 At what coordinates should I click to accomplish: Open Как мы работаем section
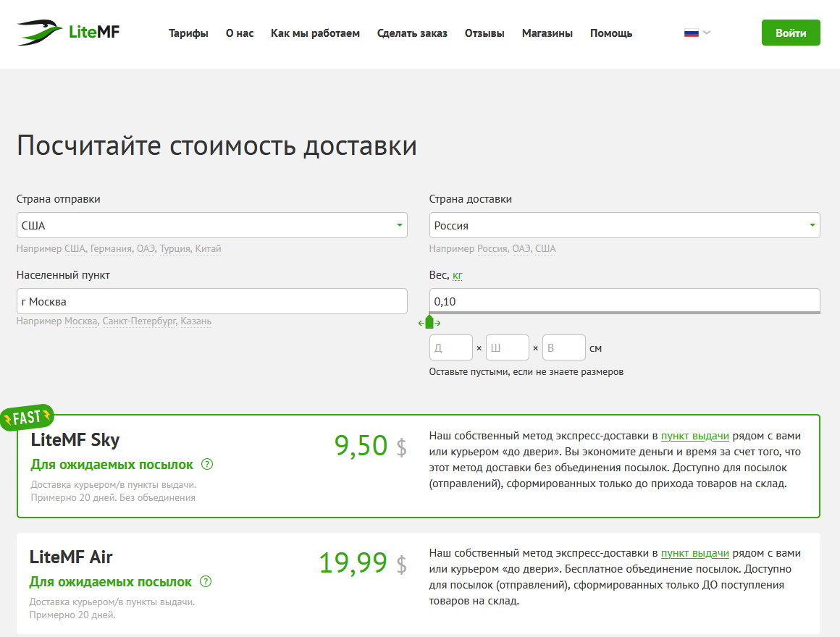tap(315, 33)
